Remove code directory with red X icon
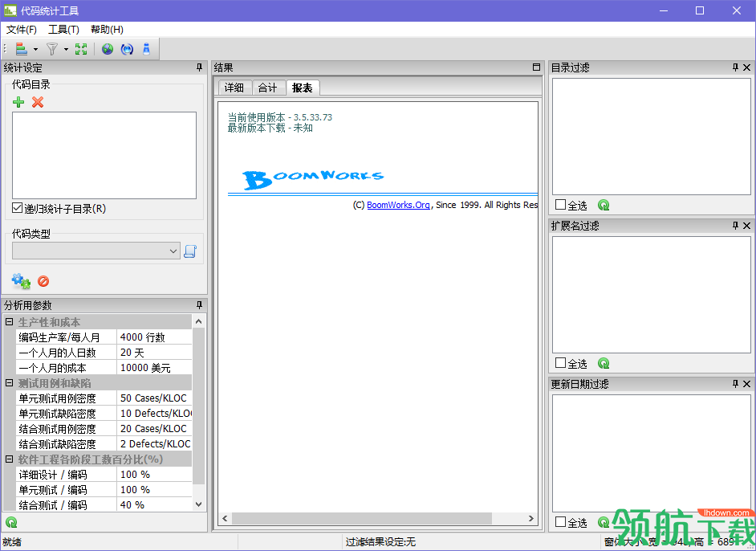The height and width of the screenshot is (551, 756). (x=38, y=102)
